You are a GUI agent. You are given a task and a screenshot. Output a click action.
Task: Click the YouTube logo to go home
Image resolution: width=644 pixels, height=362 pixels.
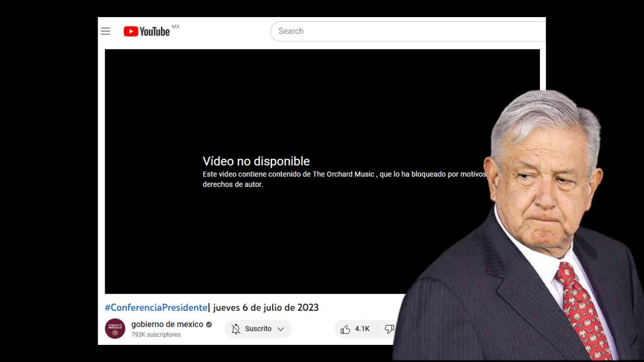point(146,31)
